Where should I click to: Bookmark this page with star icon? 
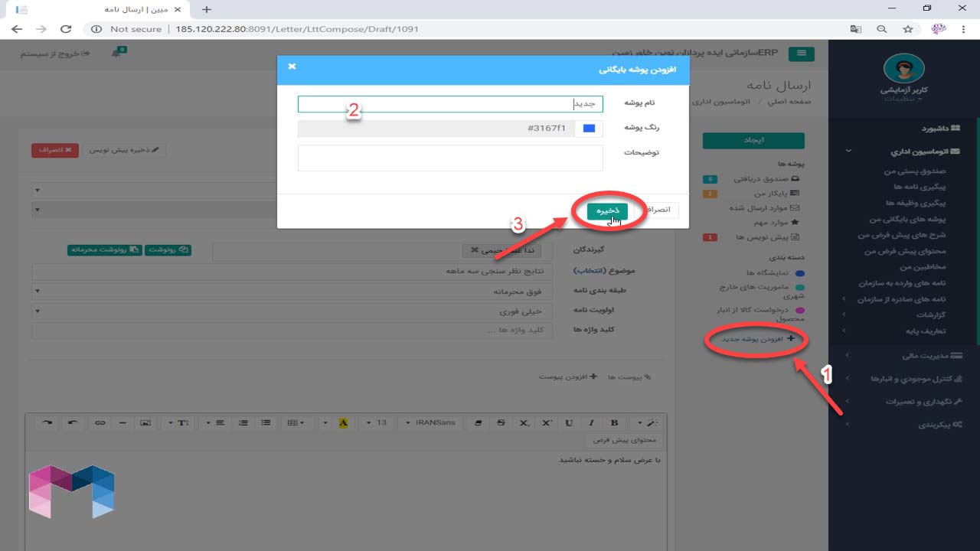coord(908,29)
